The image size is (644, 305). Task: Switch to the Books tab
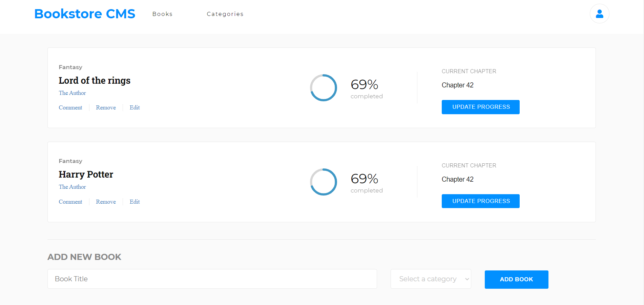162,14
